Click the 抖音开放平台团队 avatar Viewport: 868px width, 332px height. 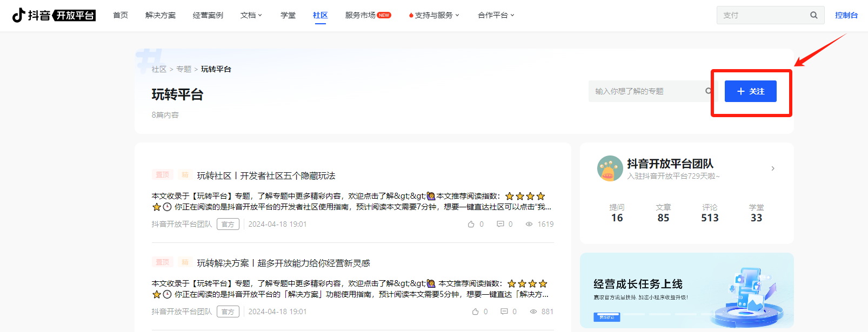610,168
